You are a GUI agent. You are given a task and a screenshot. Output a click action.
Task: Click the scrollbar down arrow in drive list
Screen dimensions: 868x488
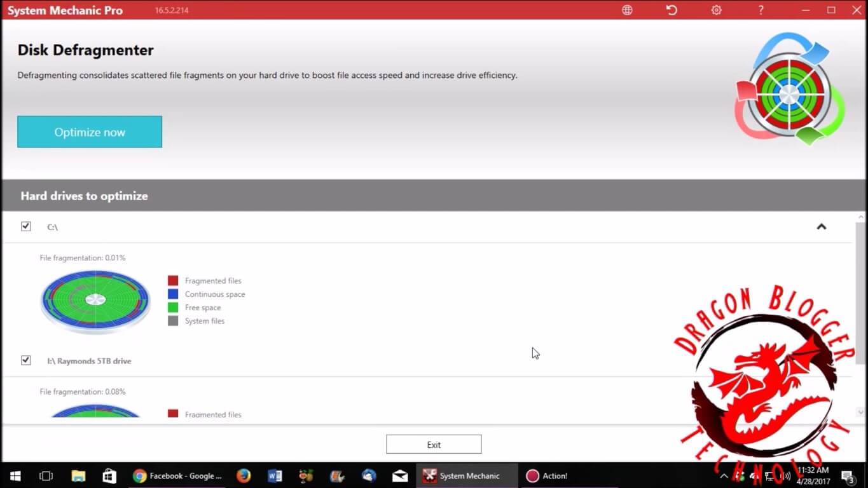tap(860, 412)
